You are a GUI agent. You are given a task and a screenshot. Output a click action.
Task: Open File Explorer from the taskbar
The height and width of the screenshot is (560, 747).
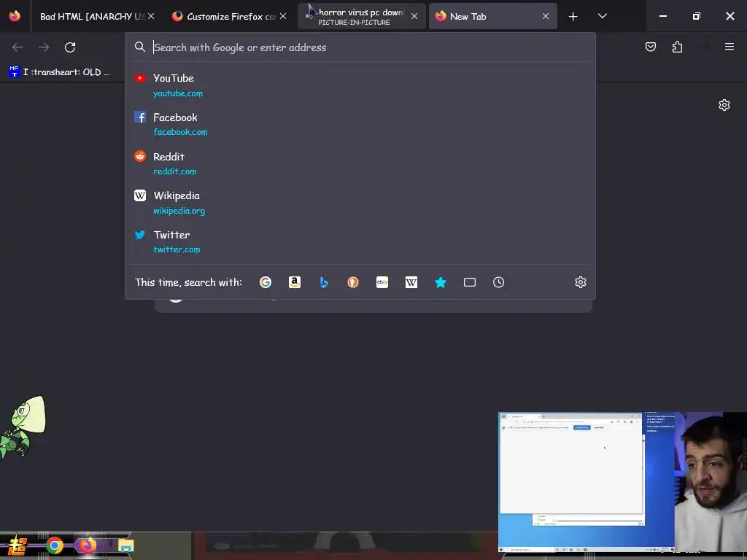125,545
